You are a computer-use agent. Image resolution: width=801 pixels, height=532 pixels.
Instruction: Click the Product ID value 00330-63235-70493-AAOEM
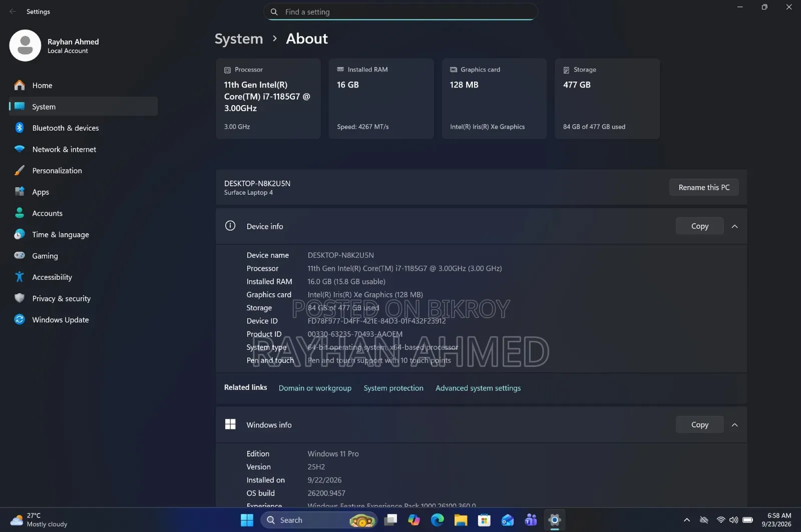point(355,334)
